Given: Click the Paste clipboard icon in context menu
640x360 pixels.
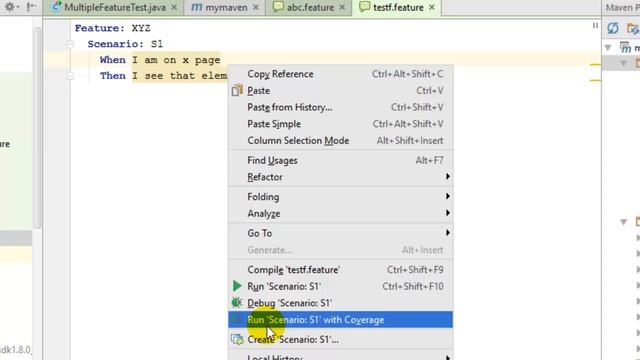Looking at the screenshot, I should click(x=237, y=90).
